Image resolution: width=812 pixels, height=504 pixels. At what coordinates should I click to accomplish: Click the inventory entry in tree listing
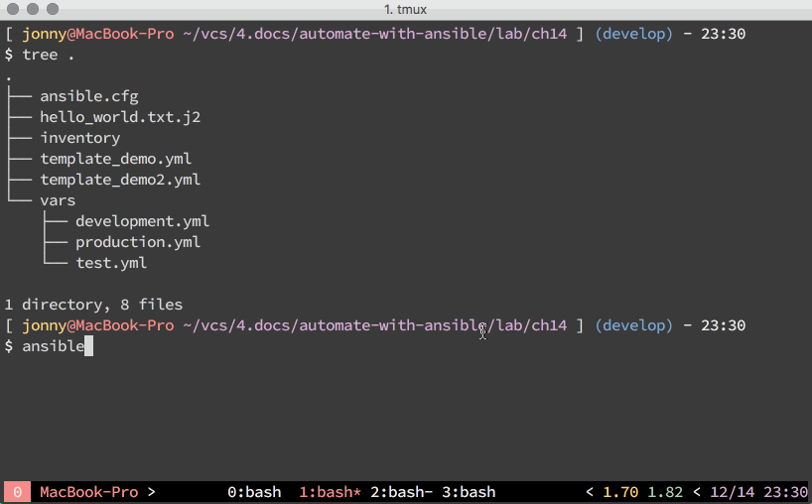point(80,138)
